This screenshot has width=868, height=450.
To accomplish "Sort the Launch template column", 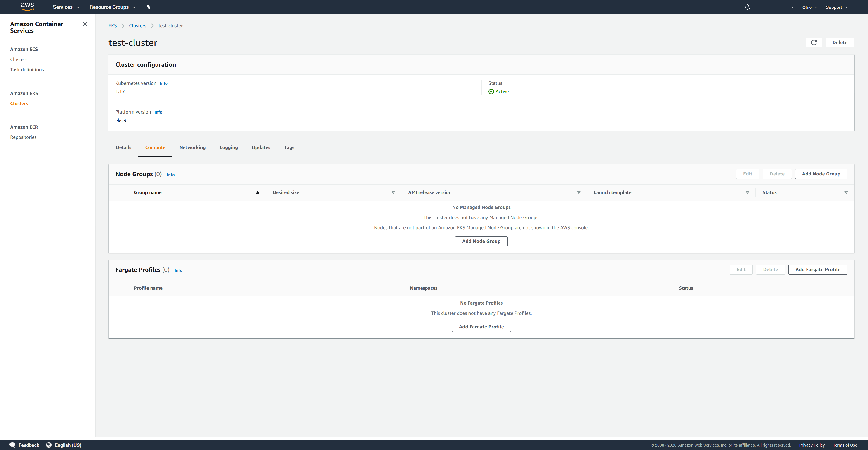I will point(747,192).
